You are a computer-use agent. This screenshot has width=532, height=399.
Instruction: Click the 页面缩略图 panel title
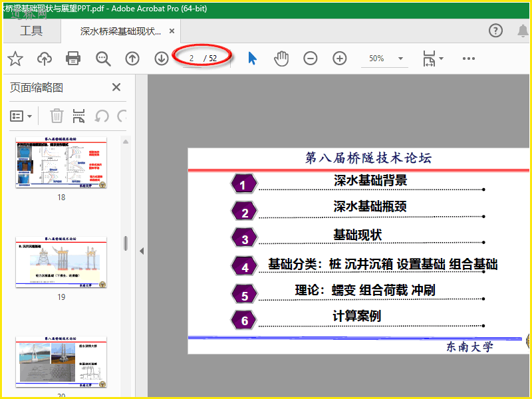tap(37, 88)
